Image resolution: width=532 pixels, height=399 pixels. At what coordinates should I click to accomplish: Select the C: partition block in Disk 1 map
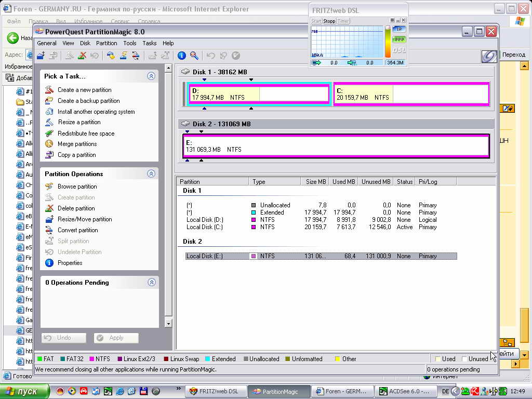pos(411,94)
